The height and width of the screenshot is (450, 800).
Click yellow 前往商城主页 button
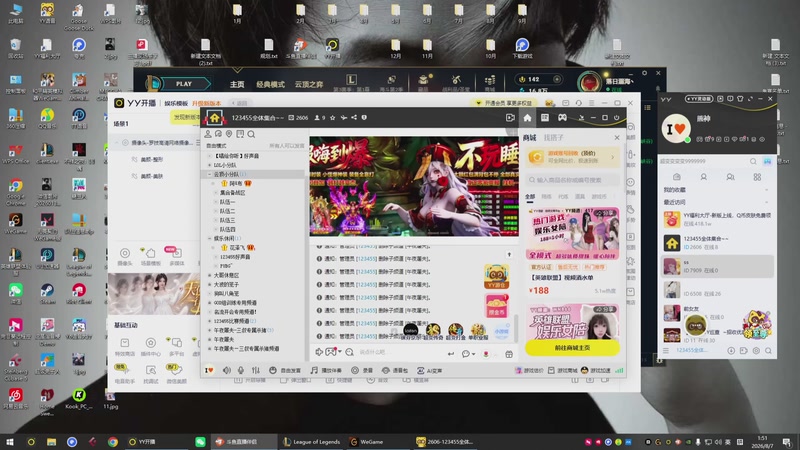(x=572, y=347)
